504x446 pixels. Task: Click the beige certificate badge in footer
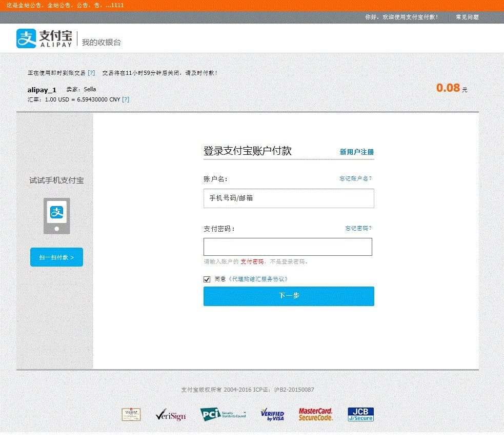(131, 415)
